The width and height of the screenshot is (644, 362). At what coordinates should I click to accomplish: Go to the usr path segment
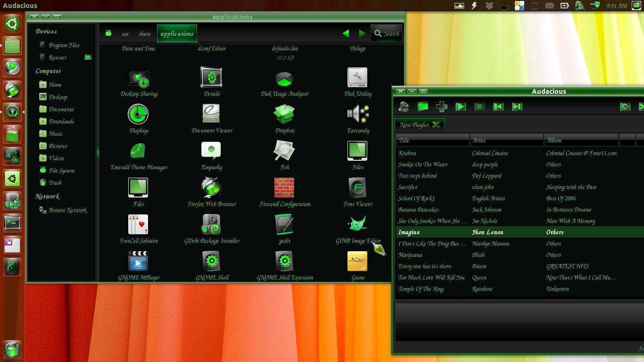point(125,34)
